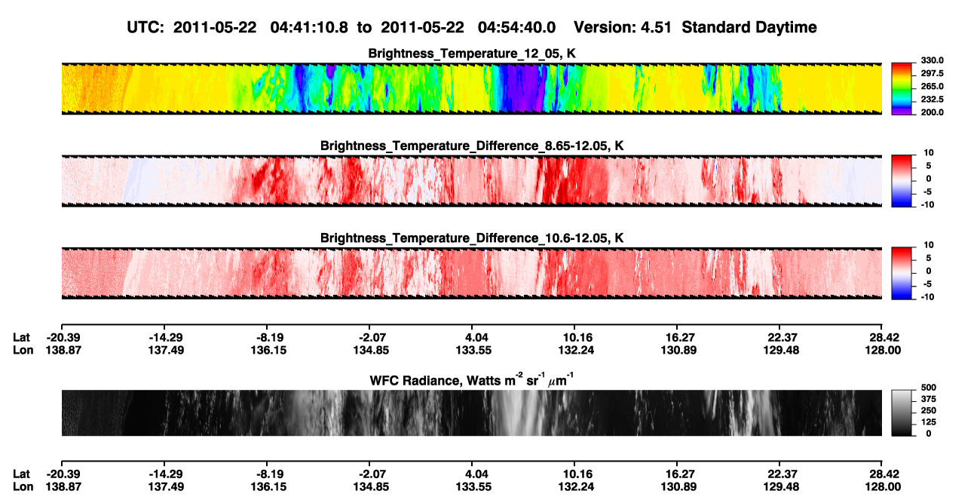The height and width of the screenshot is (503, 980).
Task: Click the Brightness_Temperature_12_05, K panel title
Action: [472, 53]
